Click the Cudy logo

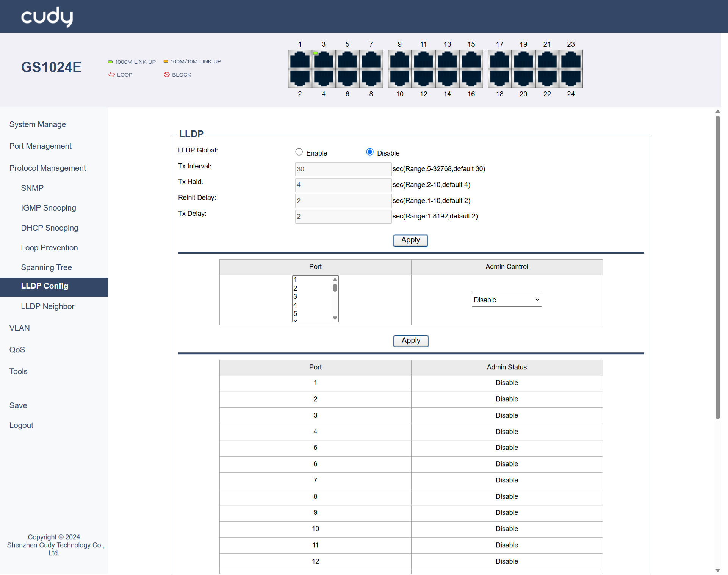47,17
